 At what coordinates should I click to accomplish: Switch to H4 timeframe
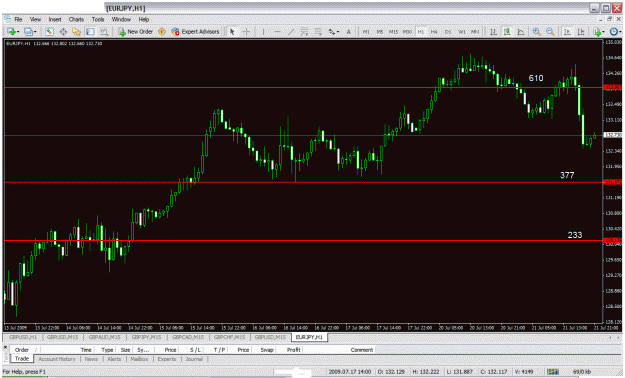434,32
